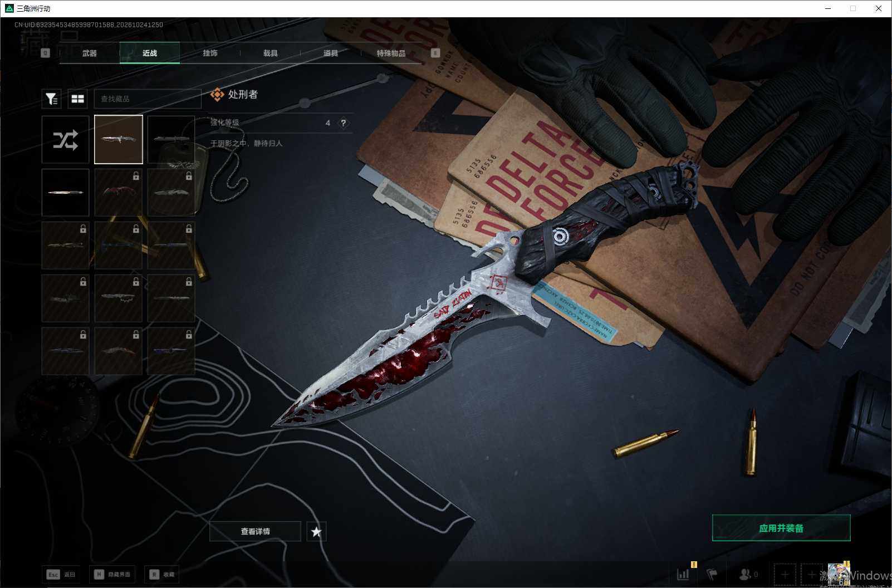
Task: Open the 特殊物品 tab
Action: click(x=391, y=53)
